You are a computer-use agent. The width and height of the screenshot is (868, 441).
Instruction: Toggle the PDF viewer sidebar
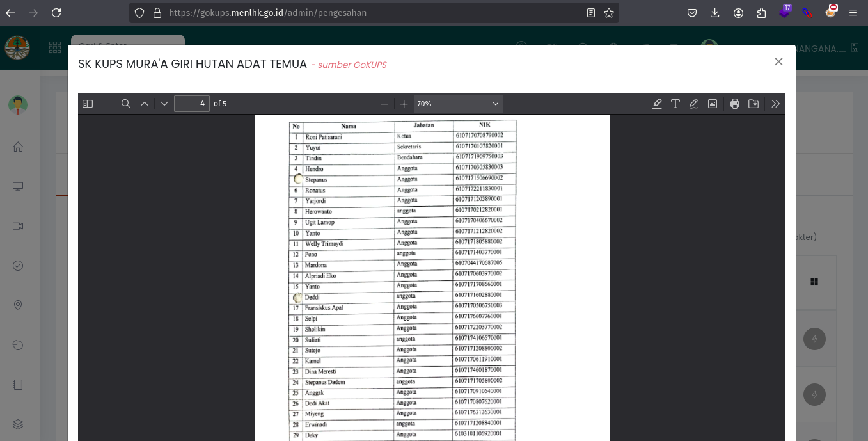[88, 104]
